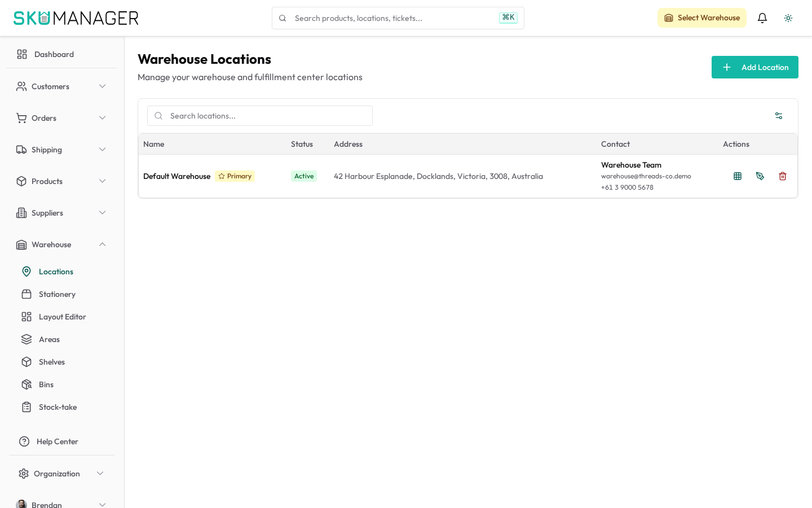Expand the Shipping menu chevron
Viewport: 812px width, 508px height.
[x=103, y=150]
